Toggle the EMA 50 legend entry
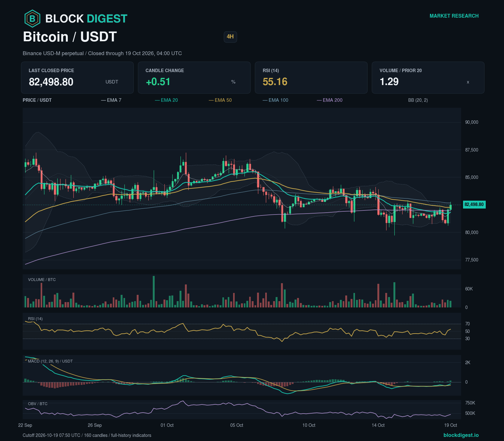Screen dimensions: 504x441 tap(220, 100)
